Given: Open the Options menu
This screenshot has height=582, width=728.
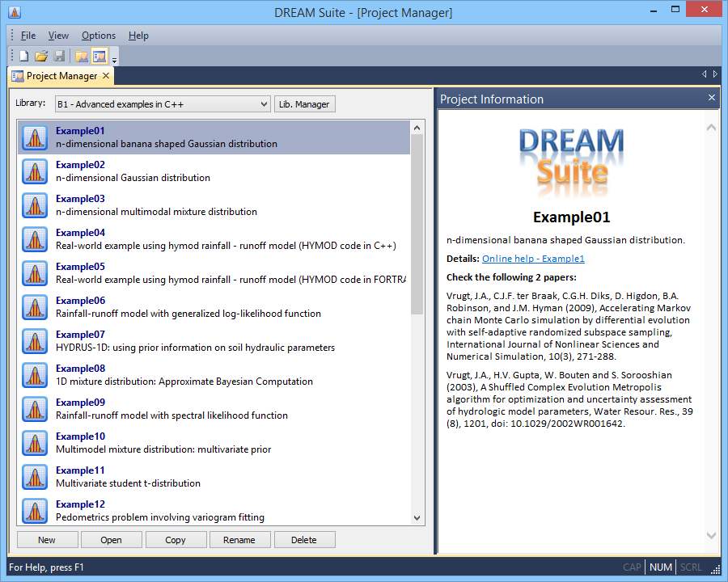Looking at the screenshot, I should point(99,36).
